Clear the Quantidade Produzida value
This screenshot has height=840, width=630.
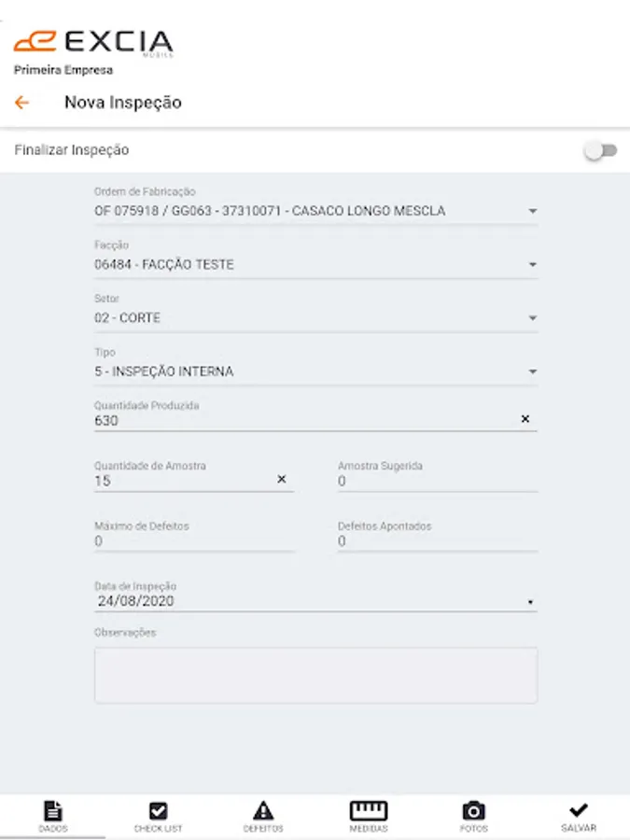(525, 420)
